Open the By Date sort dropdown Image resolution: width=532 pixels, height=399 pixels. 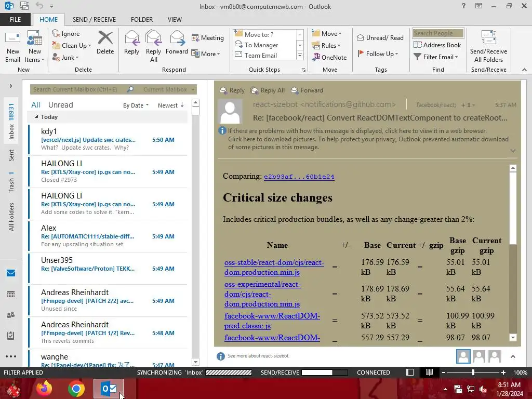(x=136, y=105)
